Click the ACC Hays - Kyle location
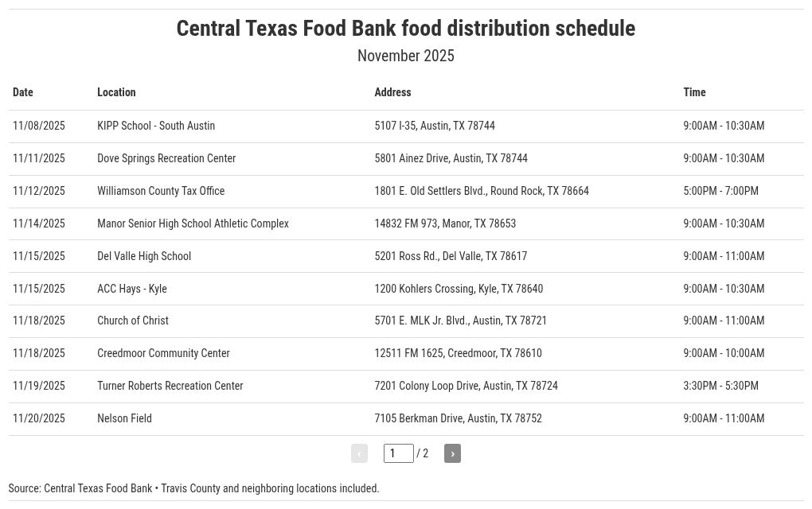 (132, 289)
